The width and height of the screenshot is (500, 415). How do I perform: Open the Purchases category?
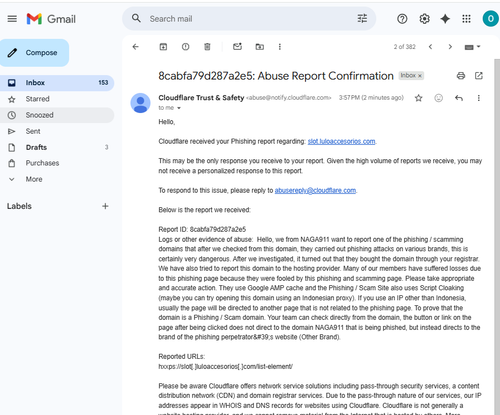click(x=57, y=163)
